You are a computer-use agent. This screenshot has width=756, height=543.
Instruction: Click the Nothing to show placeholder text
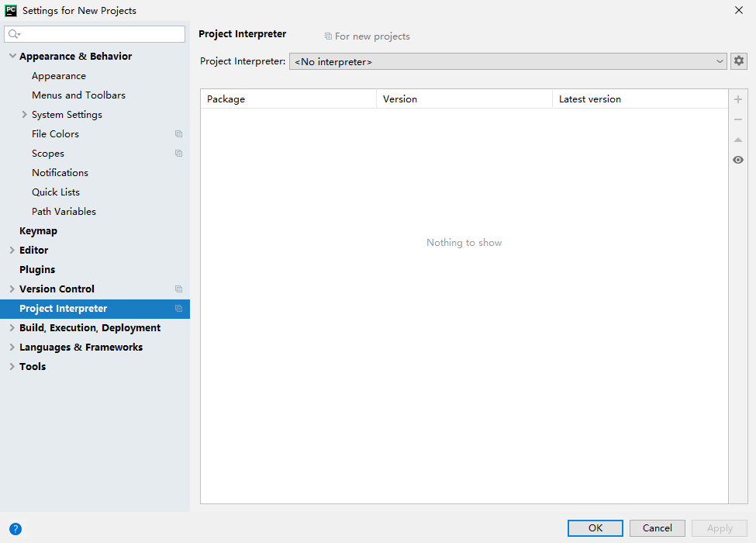(x=464, y=243)
